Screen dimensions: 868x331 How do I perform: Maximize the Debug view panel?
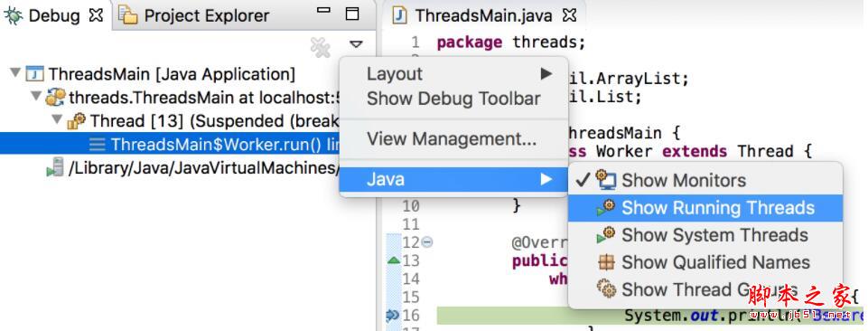tap(352, 14)
